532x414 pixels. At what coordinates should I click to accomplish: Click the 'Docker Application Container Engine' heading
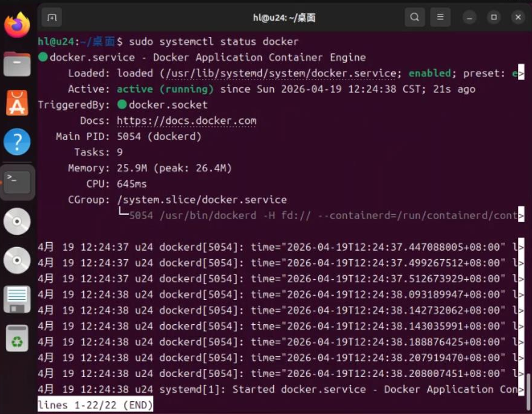tap(259, 57)
